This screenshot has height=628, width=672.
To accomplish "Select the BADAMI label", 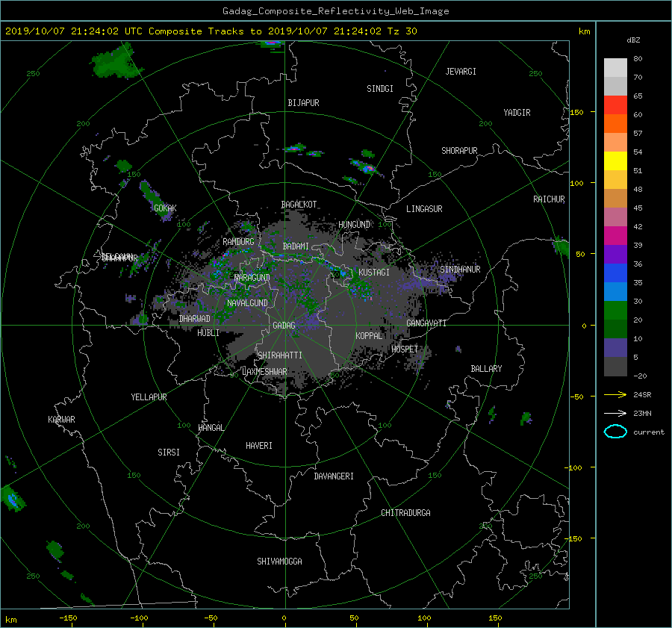I will click(x=296, y=246).
